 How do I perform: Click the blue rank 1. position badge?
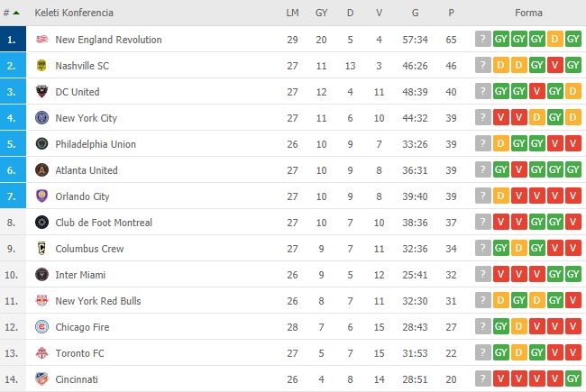(x=12, y=40)
